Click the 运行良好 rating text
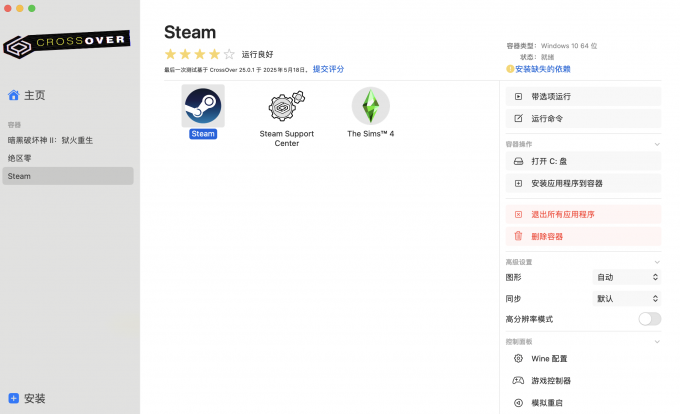Screen dimensions: 680x414 click(257, 54)
